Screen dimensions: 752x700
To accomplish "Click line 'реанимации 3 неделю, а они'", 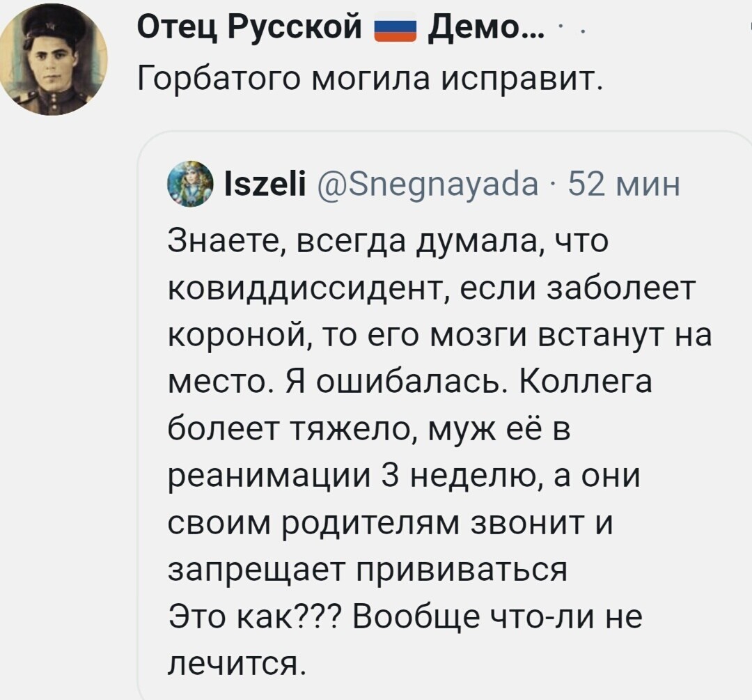I will click(x=405, y=476).
